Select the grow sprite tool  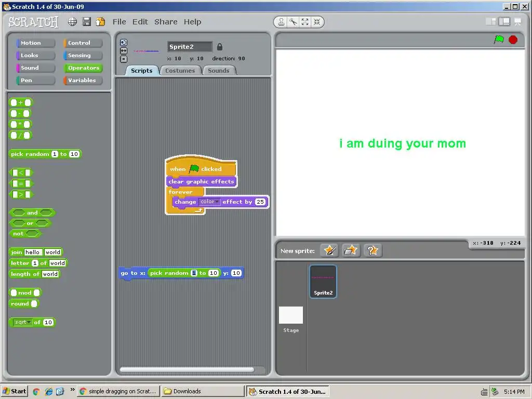click(305, 22)
